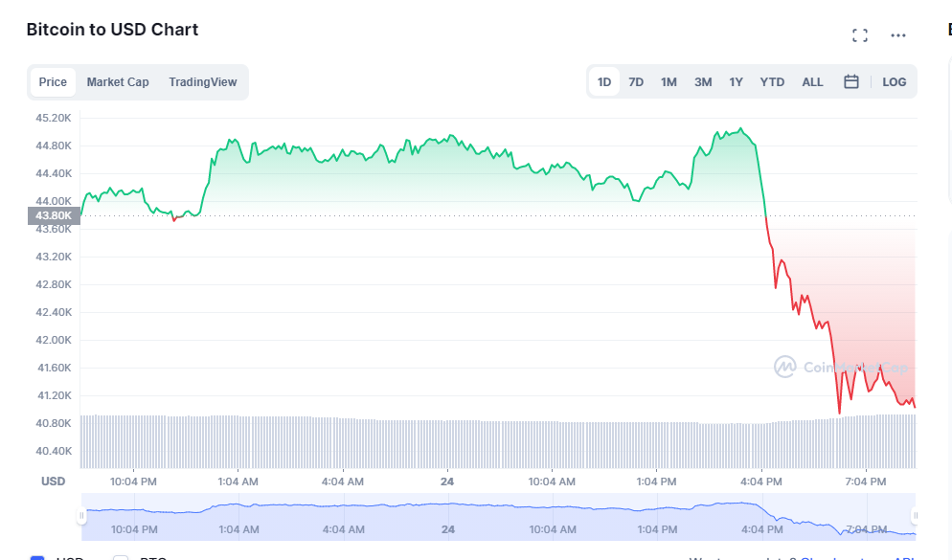The width and height of the screenshot is (952, 560).
Task: Switch to the Market Cap tab
Action: click(118, 82)
